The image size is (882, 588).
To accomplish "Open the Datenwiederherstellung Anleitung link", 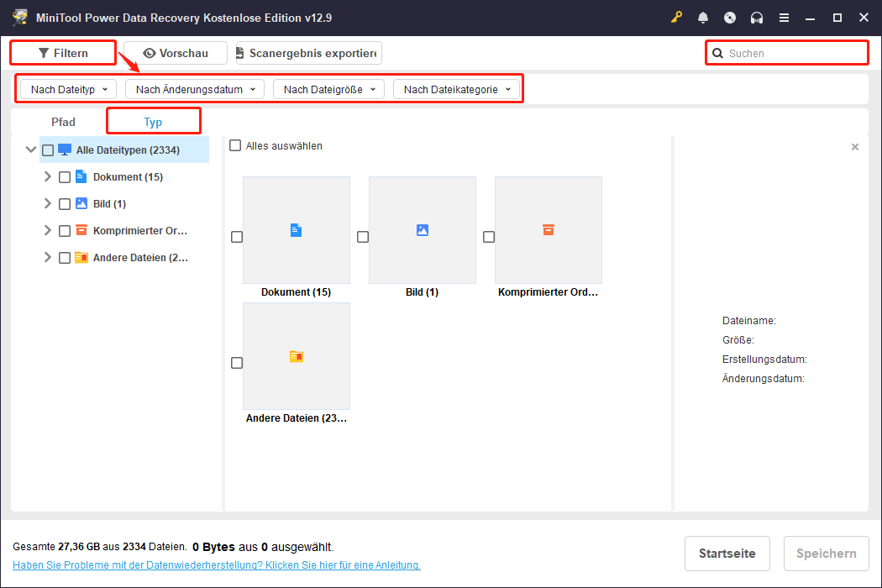I will pyautogui.click(x=217, y=565).
